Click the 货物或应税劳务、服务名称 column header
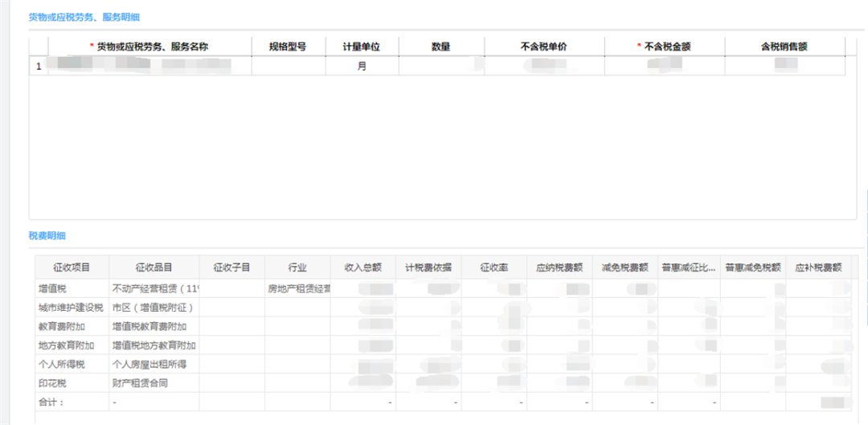868x425 pixels. point(149,47)
